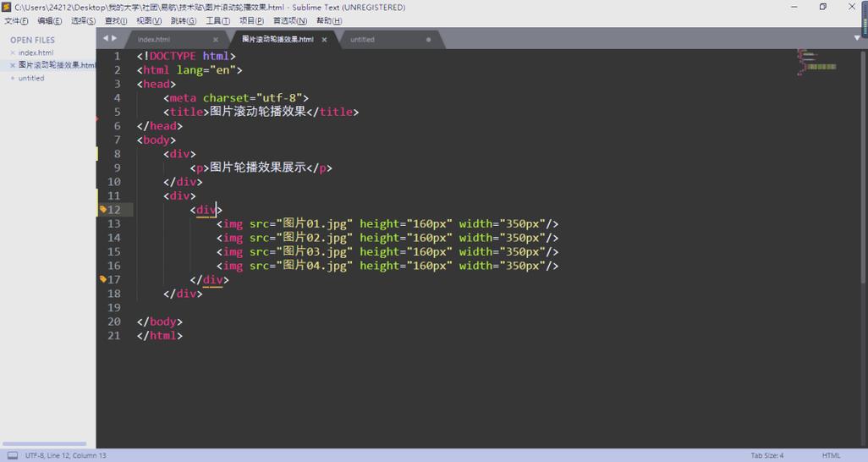Close index.html in Open Files sidebar
Image resolution: width=868 pixels, height=462 pixels.
click(13, 52)
